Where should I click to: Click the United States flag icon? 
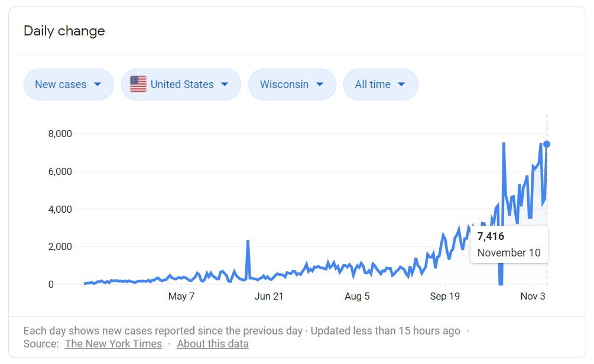(138, 84)
